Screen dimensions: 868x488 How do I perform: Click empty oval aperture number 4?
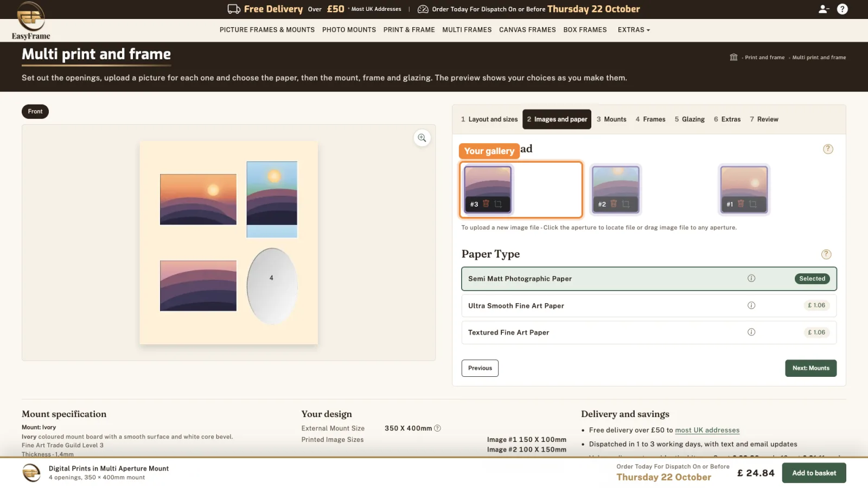(x=272, y=286)
